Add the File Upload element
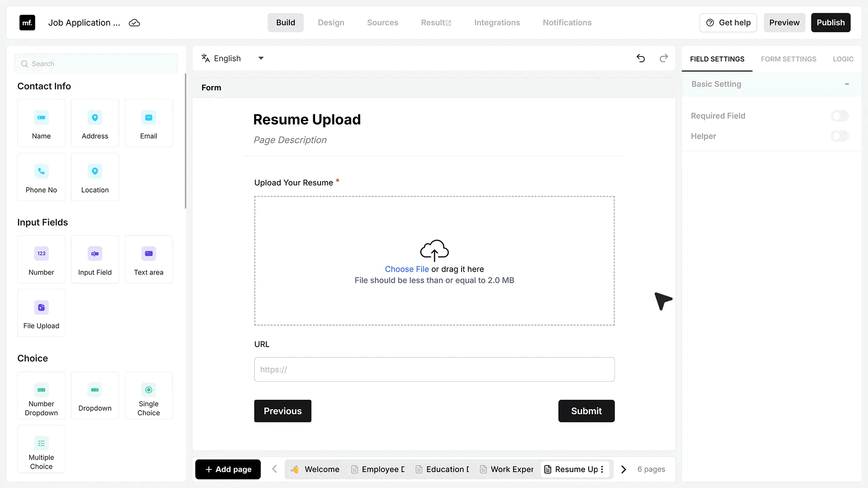 point(41,313)
